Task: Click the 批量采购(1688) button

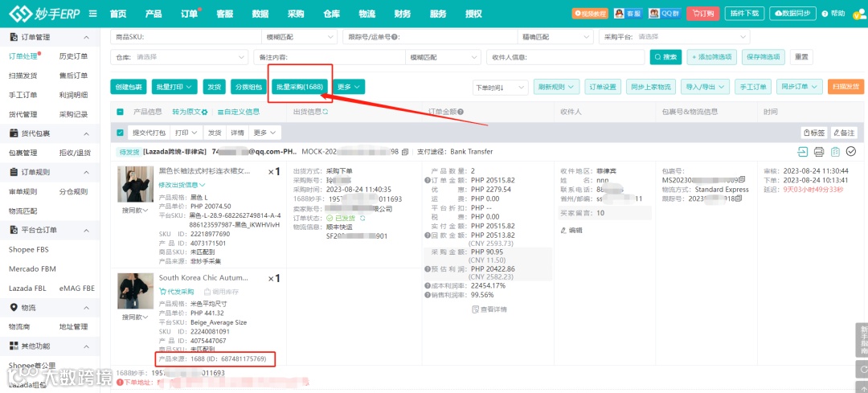Action: click(x=300, y=87)
